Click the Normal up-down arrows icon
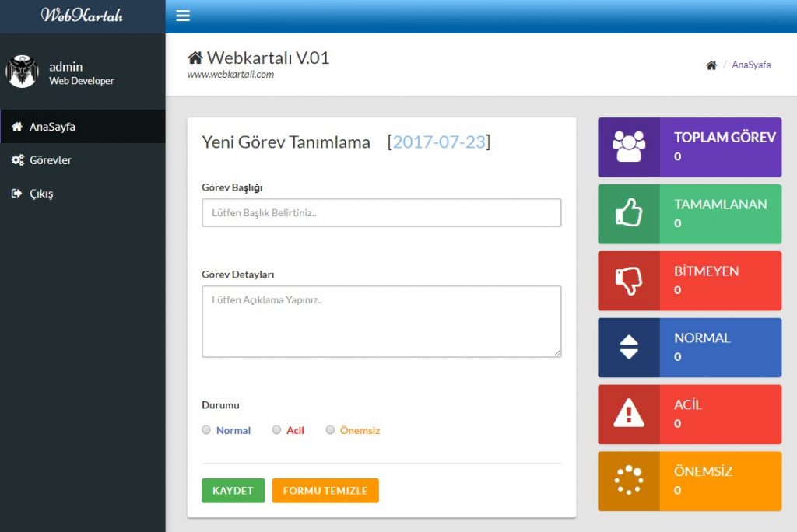The width and height of the screenshot is (797, 532). point(629,347)
